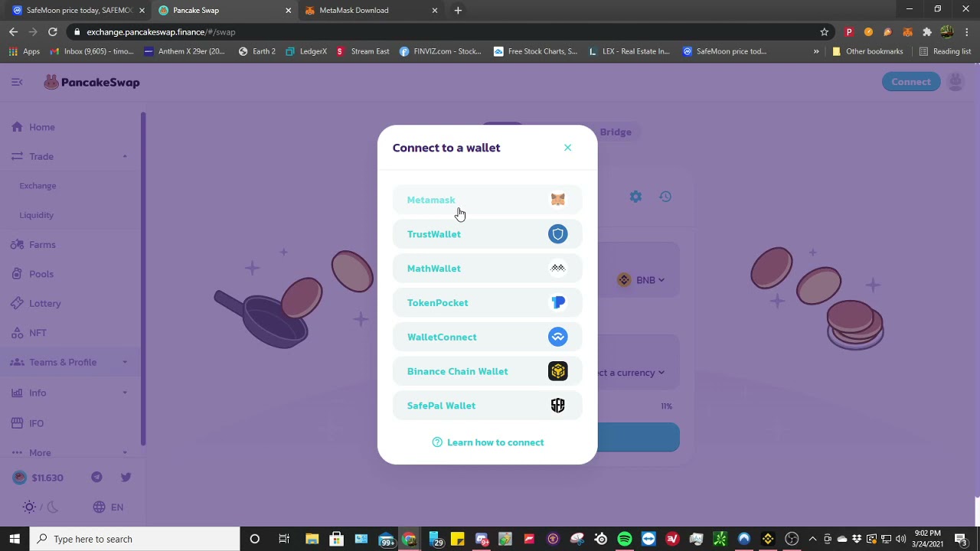
Task: Expand the More menu section
Action: coord(70,452)
